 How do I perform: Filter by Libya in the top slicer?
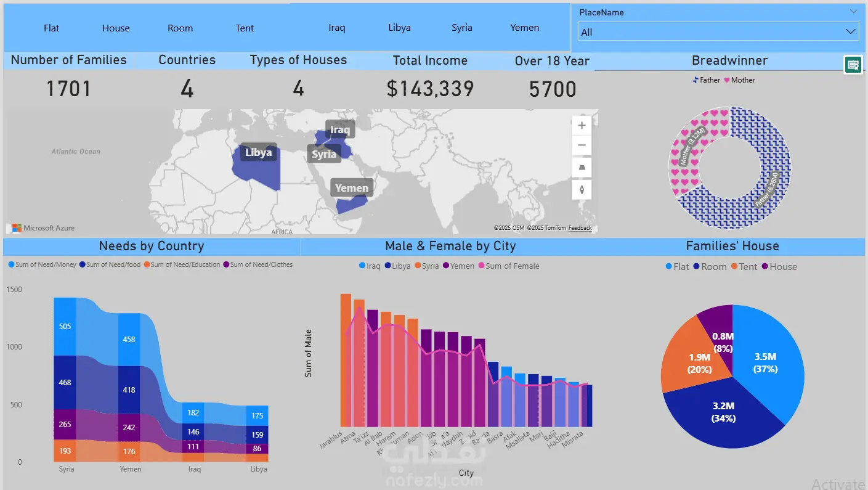[x=399, y=28]
